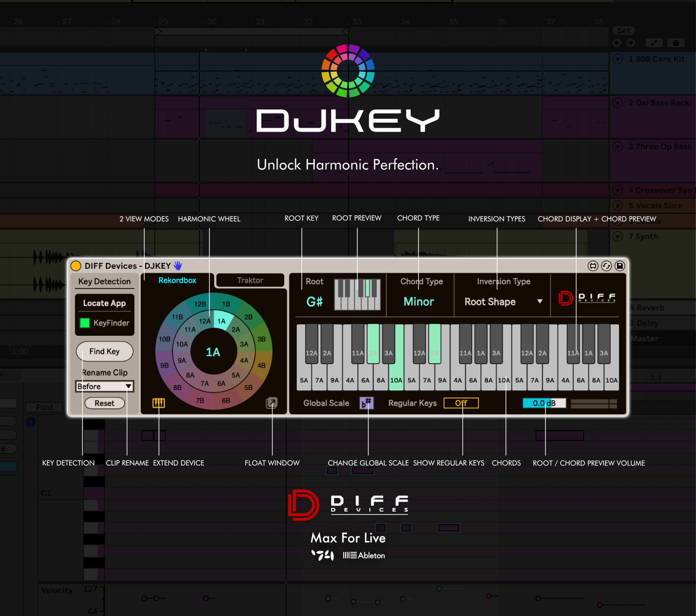Toggle the green KeyFinder indicator box
Image resolution: width=696 pixels, height=616 pixels.
point(85,323)
